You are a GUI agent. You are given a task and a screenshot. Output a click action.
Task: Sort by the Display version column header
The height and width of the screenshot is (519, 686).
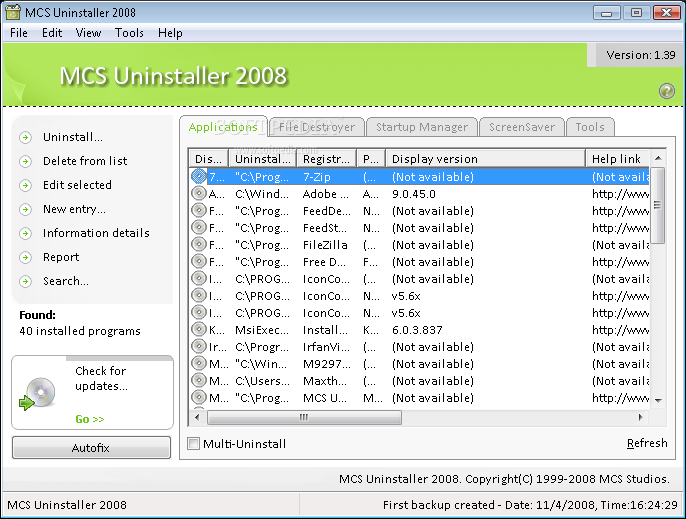[x=486, y=159]
